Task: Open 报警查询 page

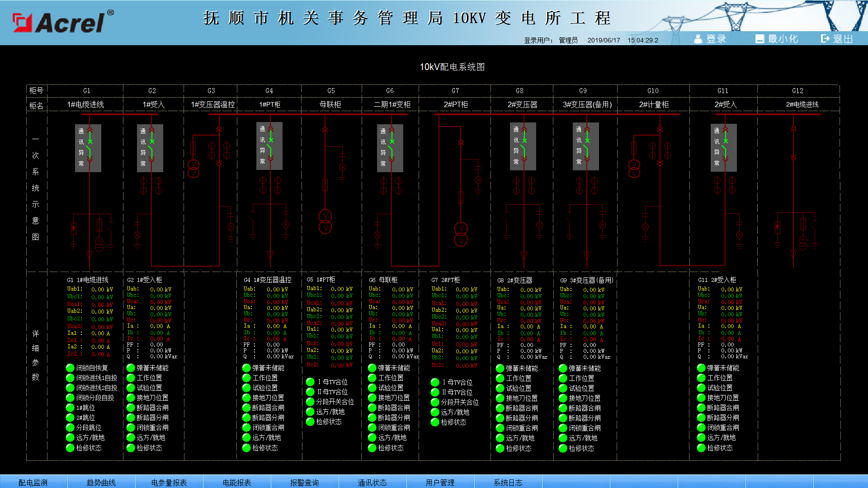Action: pyautogui.click(x=304, y=482)
